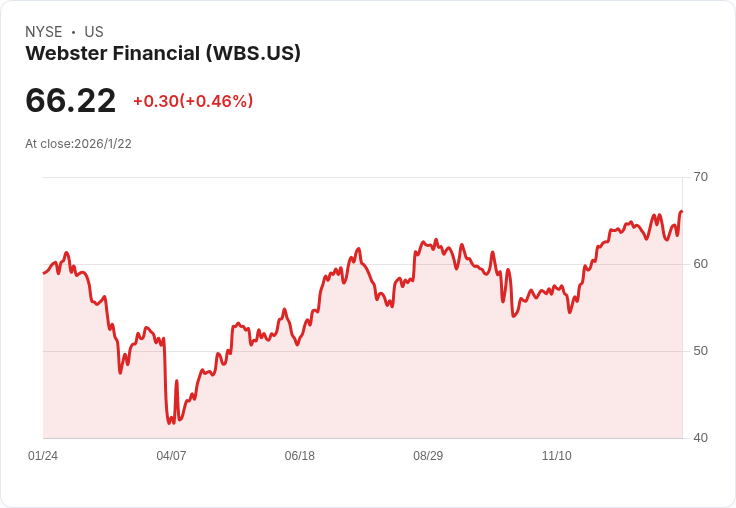The image size is (736, 508).
Task: Select the +0.30(+0.46%) price change text
Action: tap(193, 101)
